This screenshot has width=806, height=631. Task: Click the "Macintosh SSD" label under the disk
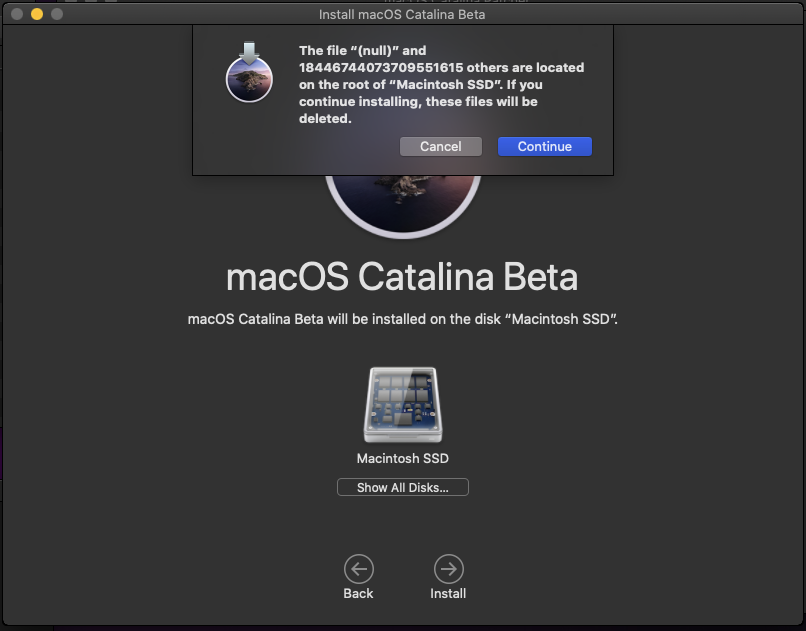tap(402, 458)
